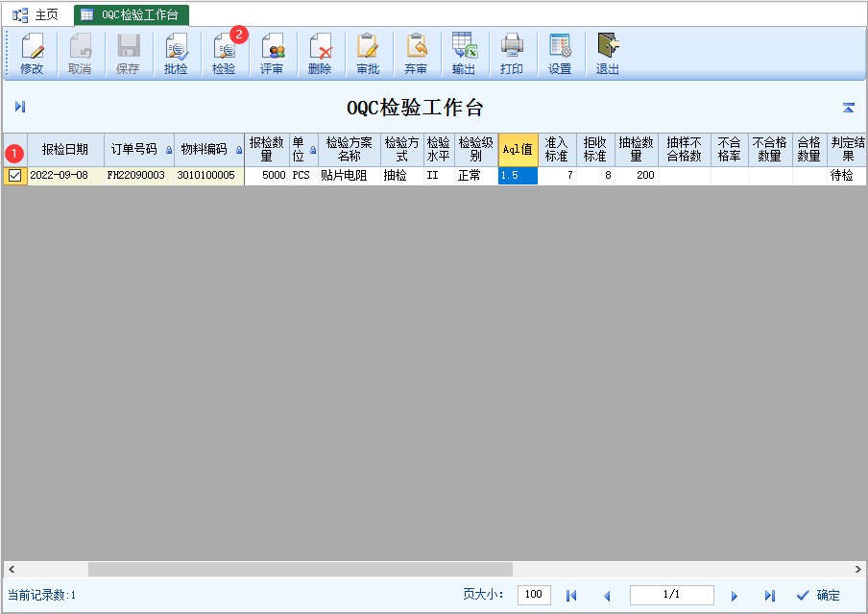Click the 退出 exit toolbar icon

click(x=607, y=54)
